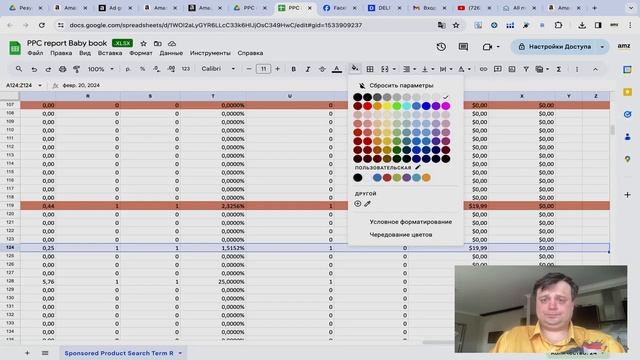Screen dimensions: 640x360
Task: Choose the bright yellow fill swatch
Action: 387,106
